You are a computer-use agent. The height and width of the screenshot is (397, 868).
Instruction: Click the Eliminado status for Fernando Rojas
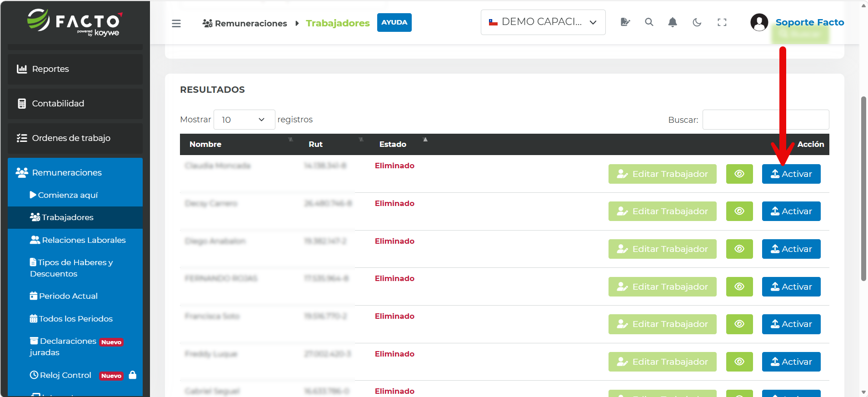[394, 278]
